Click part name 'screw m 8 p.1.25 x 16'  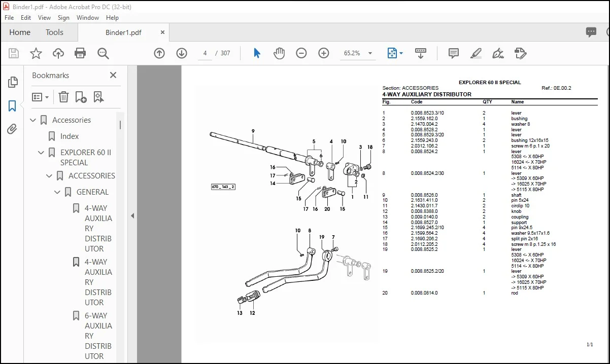pos(533,244)
